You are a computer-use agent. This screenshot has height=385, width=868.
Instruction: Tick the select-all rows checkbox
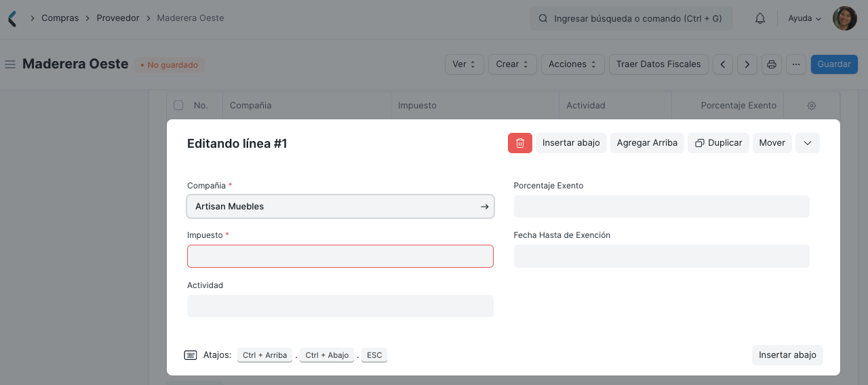coord(178,105)
